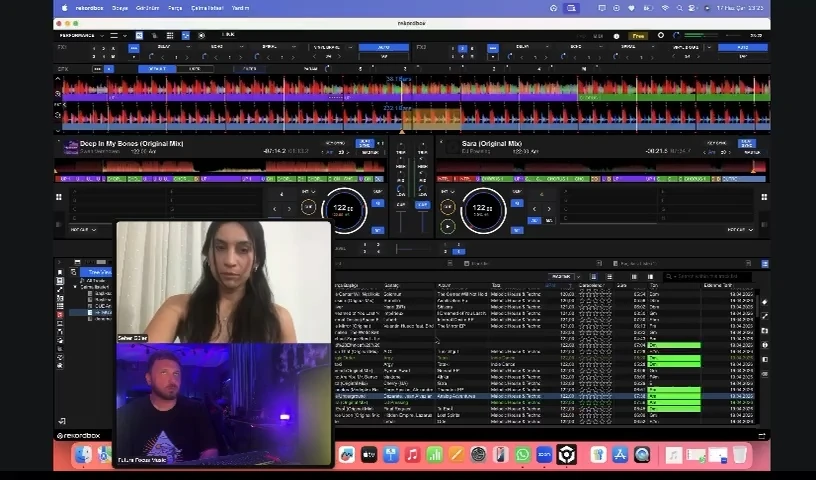Click the deck 2 play button
The width and height of the screenshot is (816, 480).
pos(447,226)
